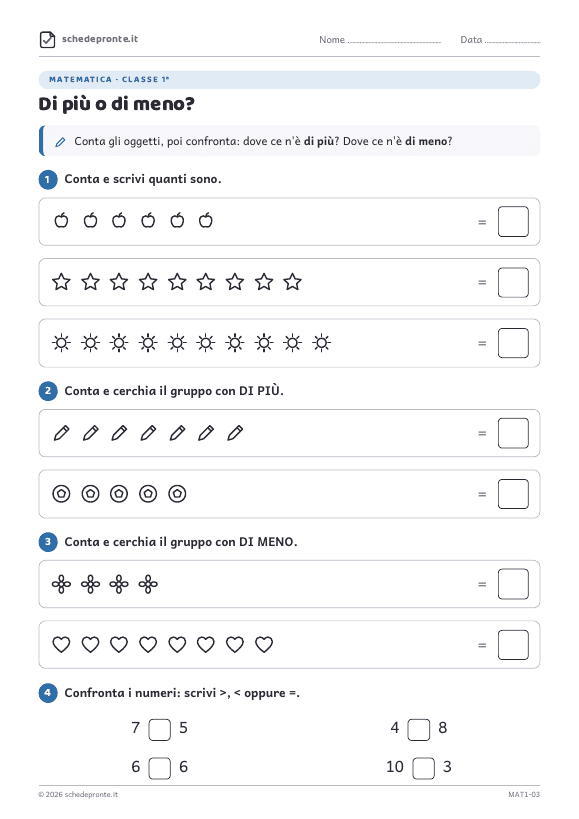This screenshot has width=579, height=819.
Task: Click the answer box for the apples row
Action: pyautogui.click(x=513, y=221)
